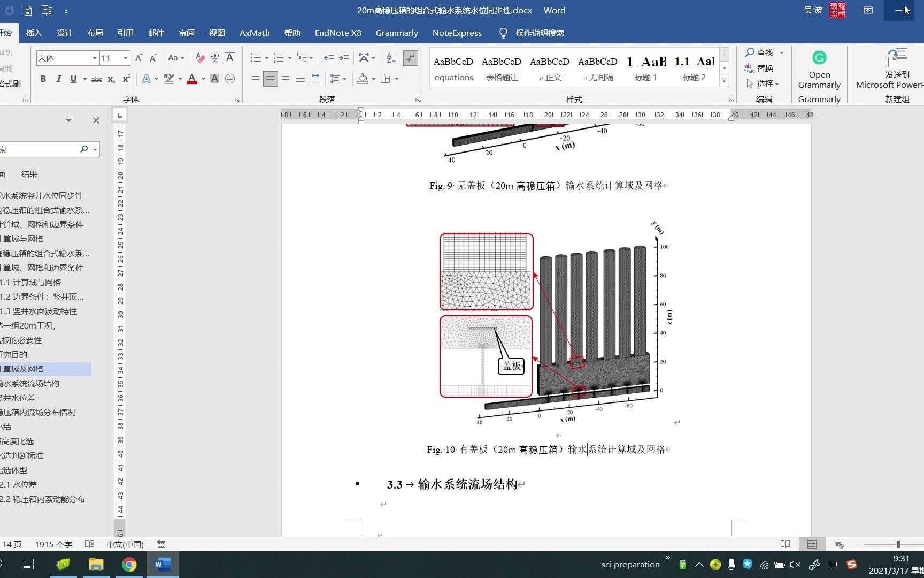This screenshot has width=924, height=578.
Task: Toggle show/hide paragraph marks
Action: [411, 58]
